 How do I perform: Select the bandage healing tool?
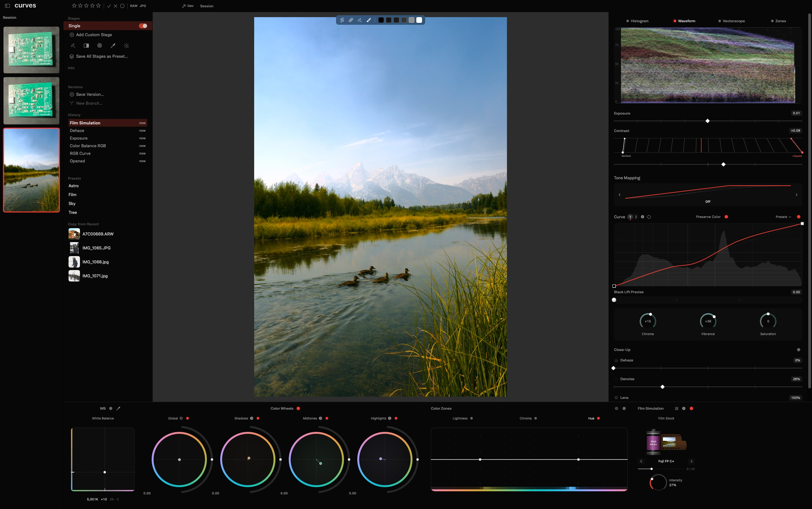click(x=351, y=20)
